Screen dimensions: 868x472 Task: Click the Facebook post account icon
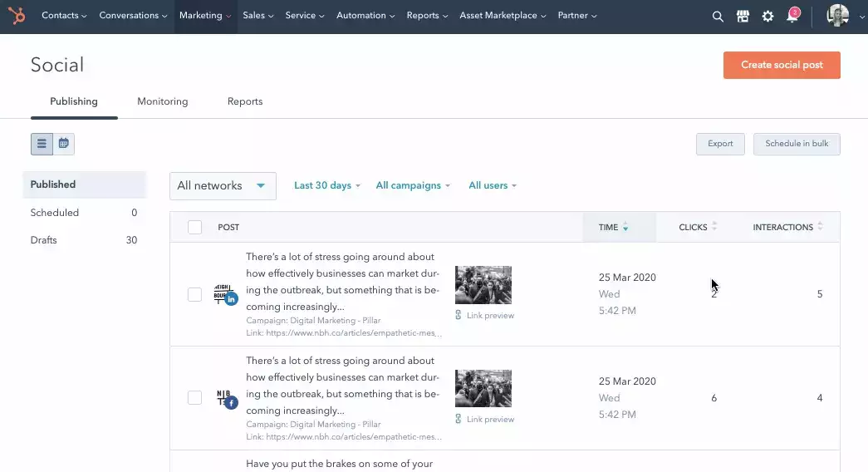(x=225, y=398)
